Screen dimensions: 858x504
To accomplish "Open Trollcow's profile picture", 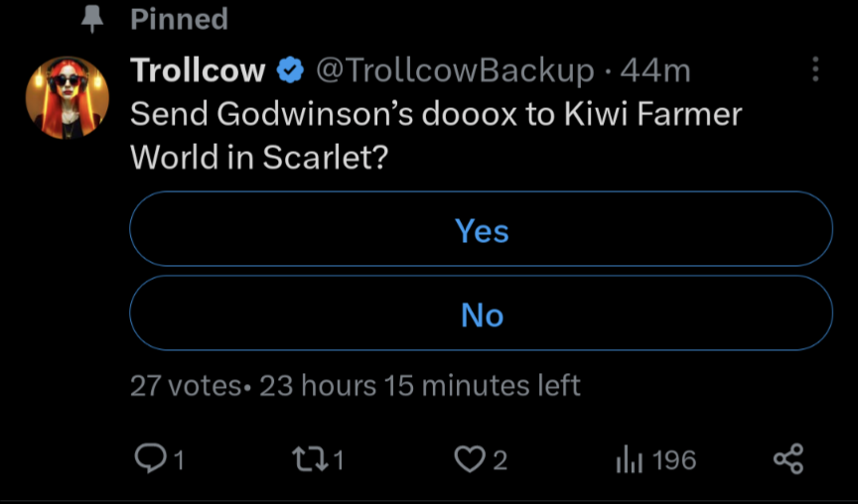I will pos(67,96).
